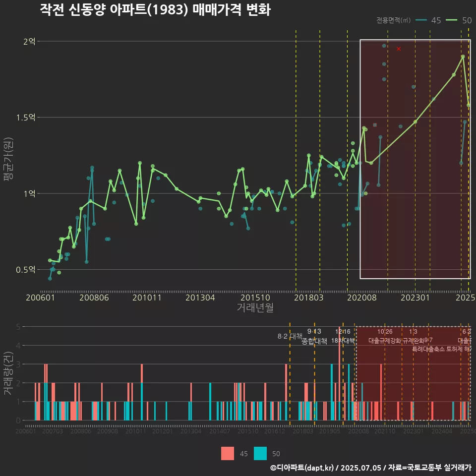Click the '대출규제강화' annotation label
The height and width of the screenshot is (476, 476).
(385, 341)
